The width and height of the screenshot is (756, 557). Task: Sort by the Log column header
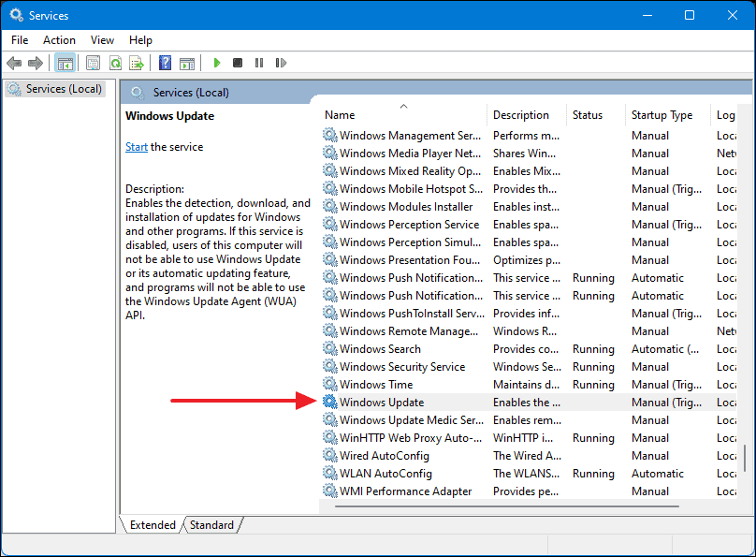tap(725, 115)
